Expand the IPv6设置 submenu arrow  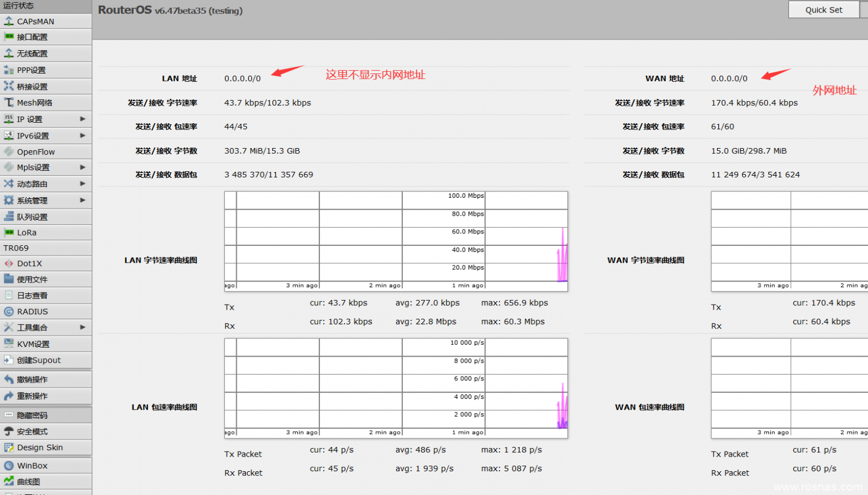pyautogui.click(x=83, y=136)
